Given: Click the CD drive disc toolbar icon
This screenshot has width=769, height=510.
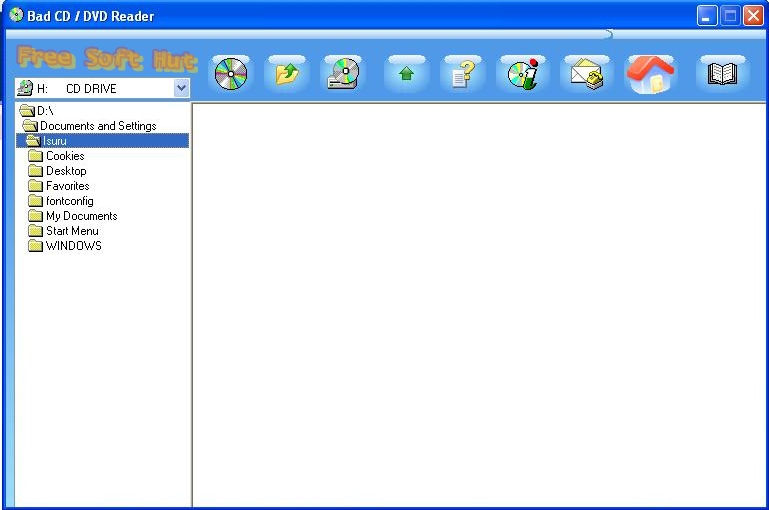Looking at the screenshot, I should click(343, 74).
